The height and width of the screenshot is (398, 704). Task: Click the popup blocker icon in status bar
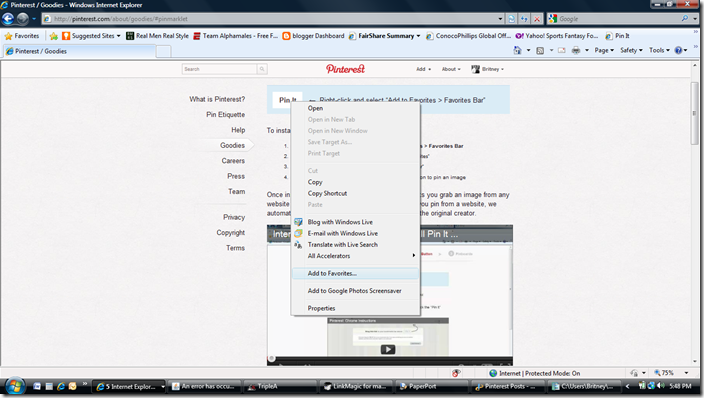point(456,373)
